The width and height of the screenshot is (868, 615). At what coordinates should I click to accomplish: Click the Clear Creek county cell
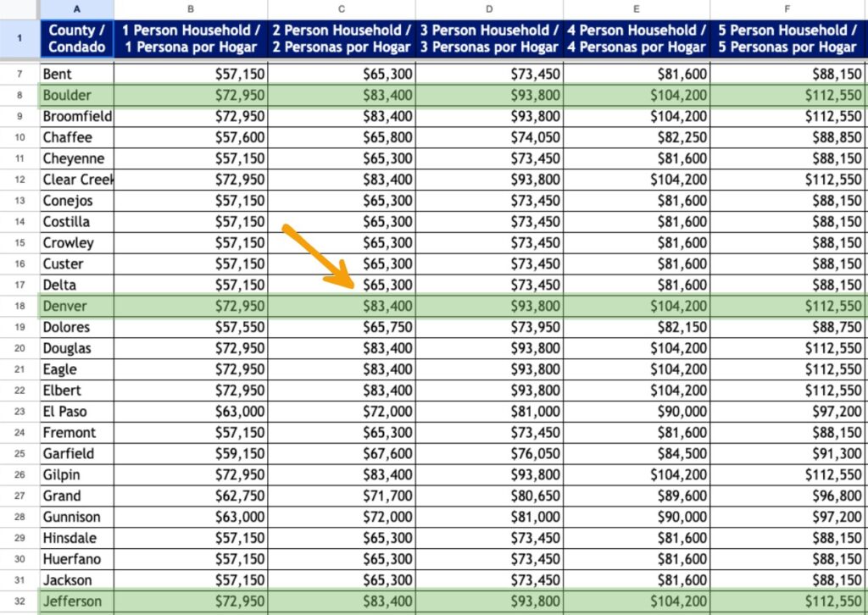[x=76, y=180]
